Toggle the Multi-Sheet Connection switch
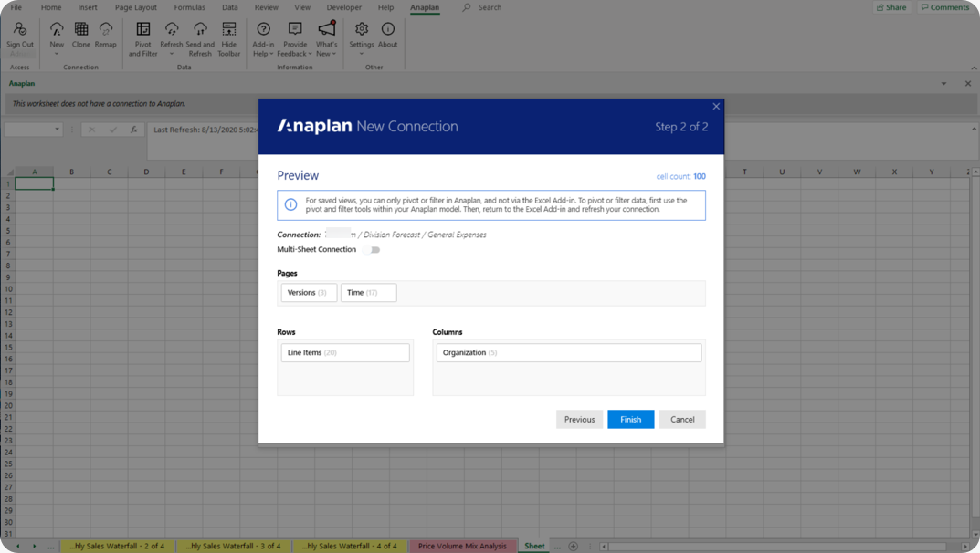Image resolution: width=980 pixels, height=553 pixels. [373, 250]
